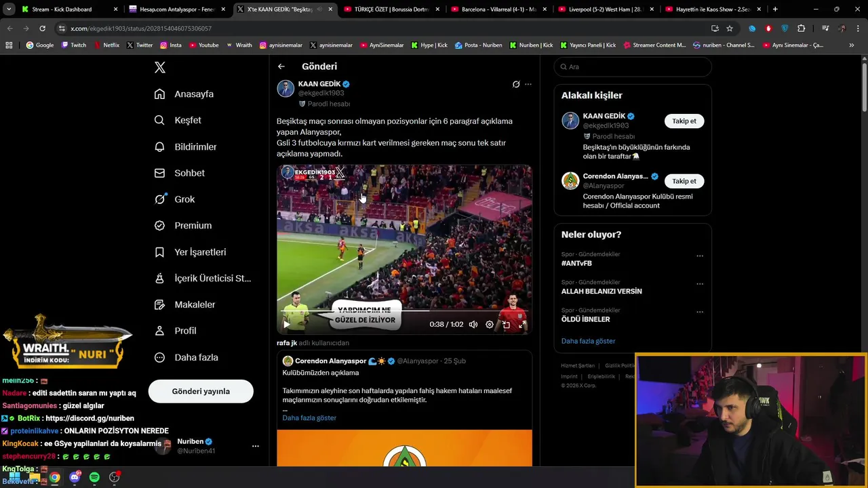Open options for ALLAH BELANIZI VERSİN trend

click(x=700, y=284)
